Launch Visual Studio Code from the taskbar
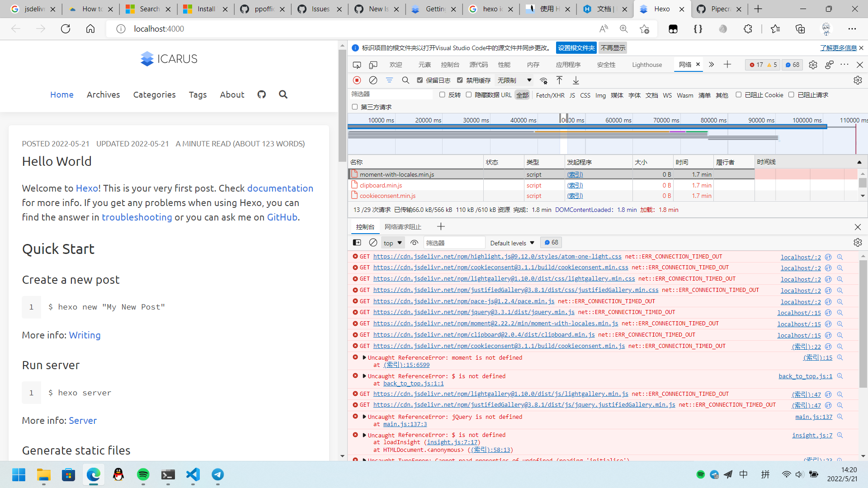Viewport: 868px width, 488px height. pyautogui.click(x=193, y=475)
